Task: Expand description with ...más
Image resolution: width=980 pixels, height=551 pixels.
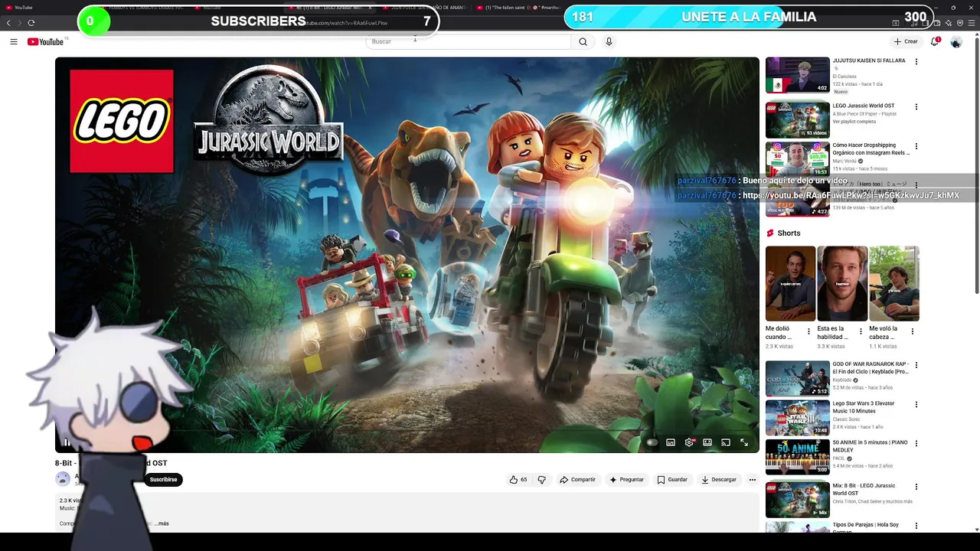Action: [161, 523]
